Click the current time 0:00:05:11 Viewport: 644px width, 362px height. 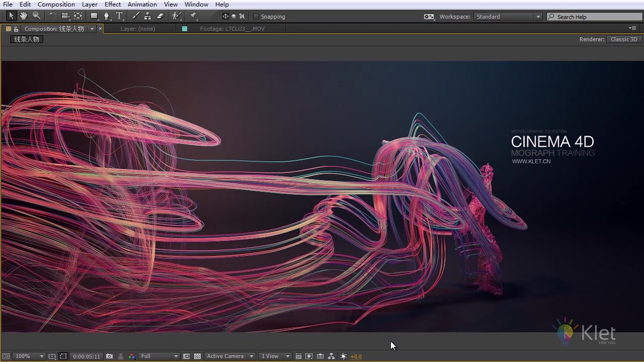tap(87, 356)
